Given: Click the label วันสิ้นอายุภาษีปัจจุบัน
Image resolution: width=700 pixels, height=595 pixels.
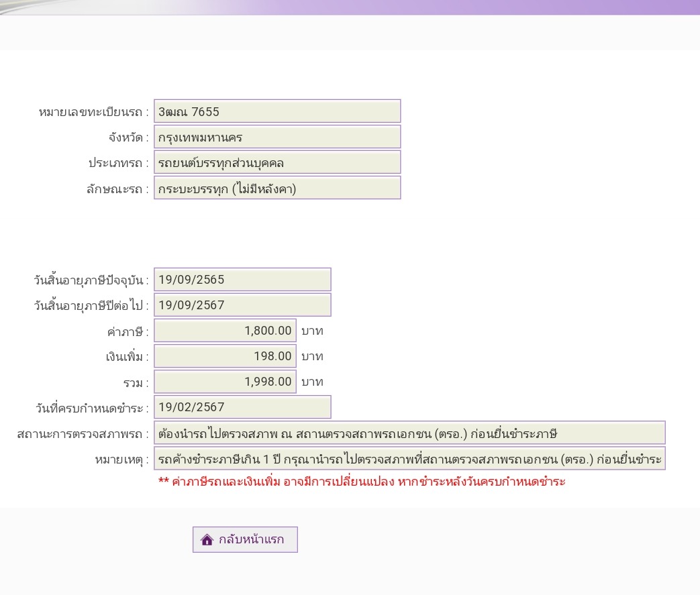Looking at the screenshot, I should click(x=91, y=280).
